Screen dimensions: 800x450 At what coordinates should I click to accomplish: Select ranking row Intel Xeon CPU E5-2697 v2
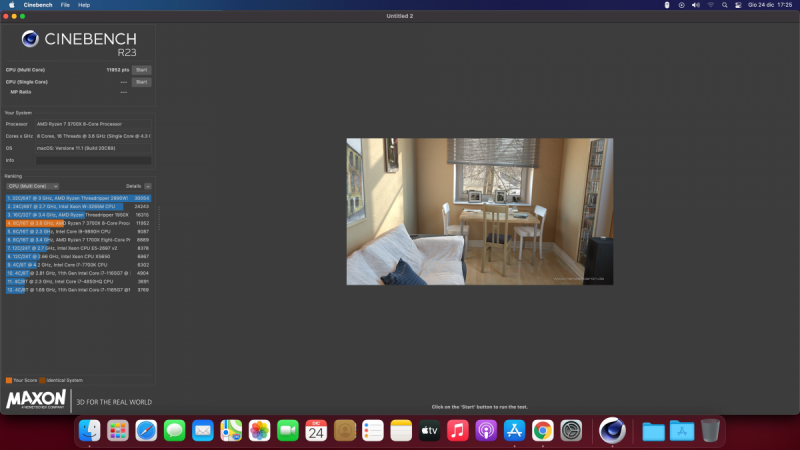(x=78, y=248)
